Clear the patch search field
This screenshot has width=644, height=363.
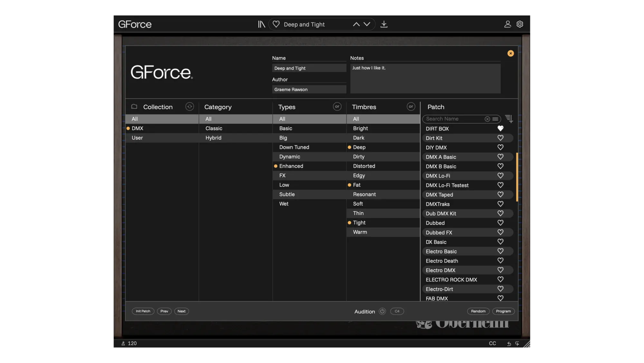487,119
